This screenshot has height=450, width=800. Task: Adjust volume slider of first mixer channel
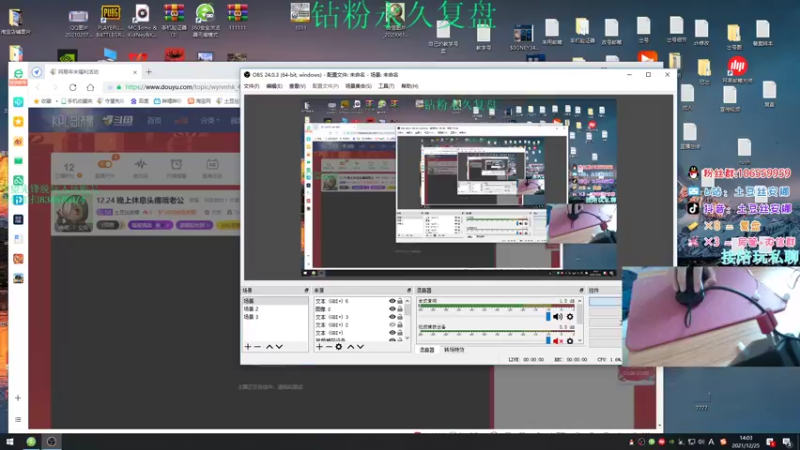548,317
